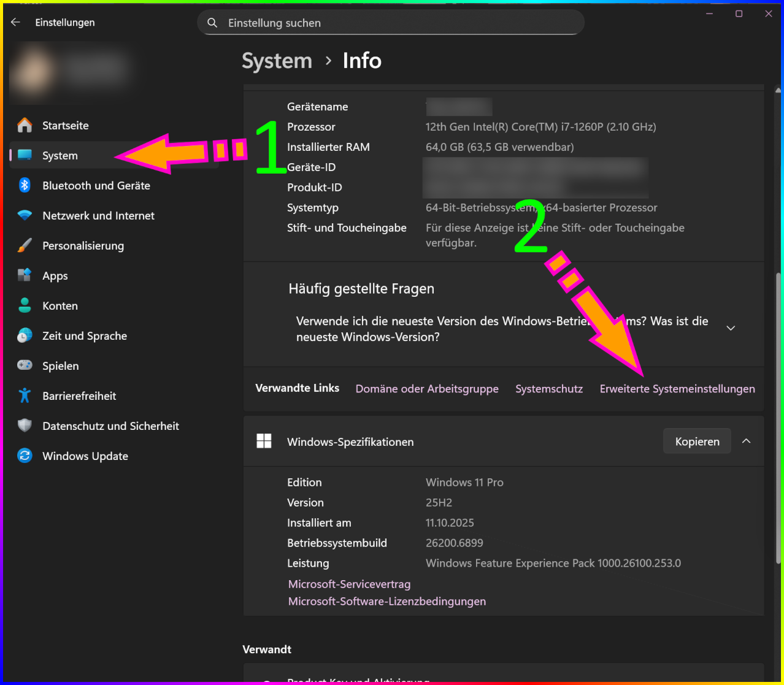Open the Konten settings category

[x=114, y=305]
